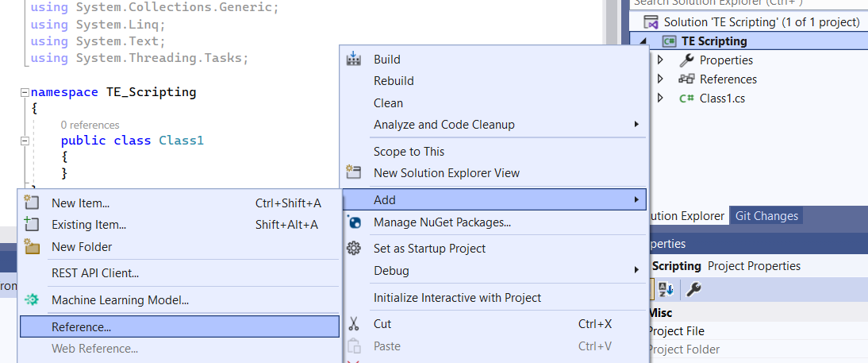Click the Manage NuGet Packages icon
The height and width of the screenshot is (363, 868).
click(354, 222)
